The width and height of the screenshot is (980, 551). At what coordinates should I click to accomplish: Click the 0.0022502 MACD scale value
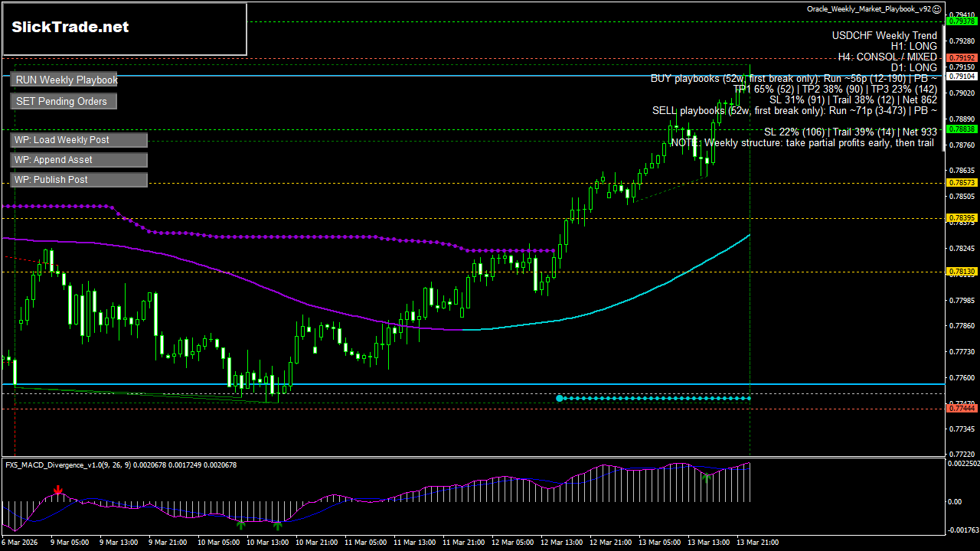tap(963, 463)
